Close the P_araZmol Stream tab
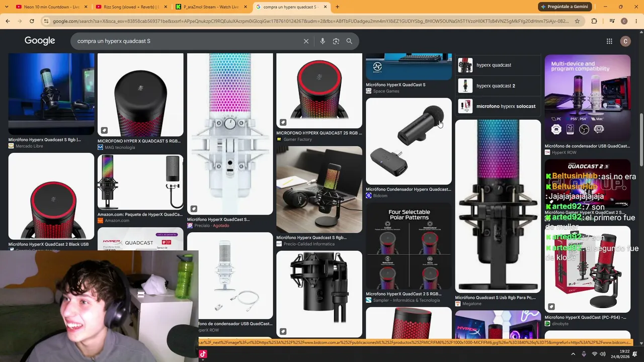 246,7
